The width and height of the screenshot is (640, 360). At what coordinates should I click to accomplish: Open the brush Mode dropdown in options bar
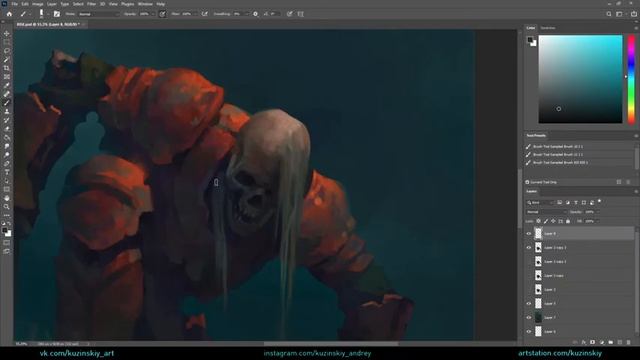click(98, 14)
